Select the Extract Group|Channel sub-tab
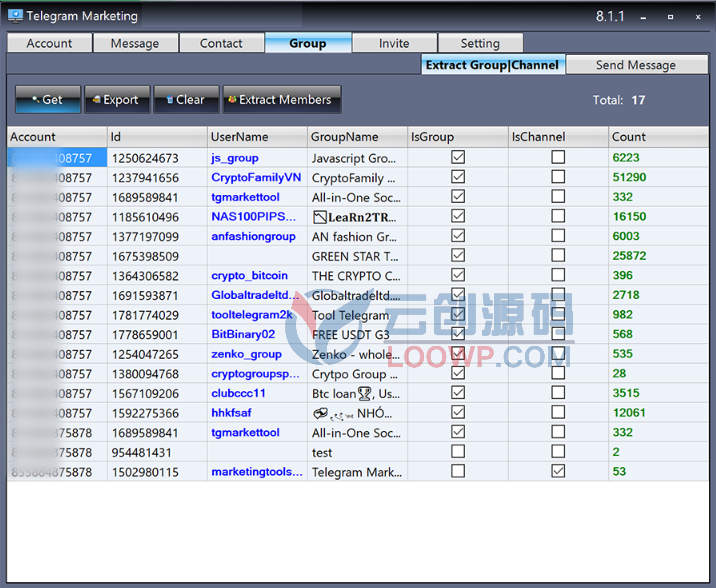The height and width of the screenshot is (588, 716). point(493,65)
